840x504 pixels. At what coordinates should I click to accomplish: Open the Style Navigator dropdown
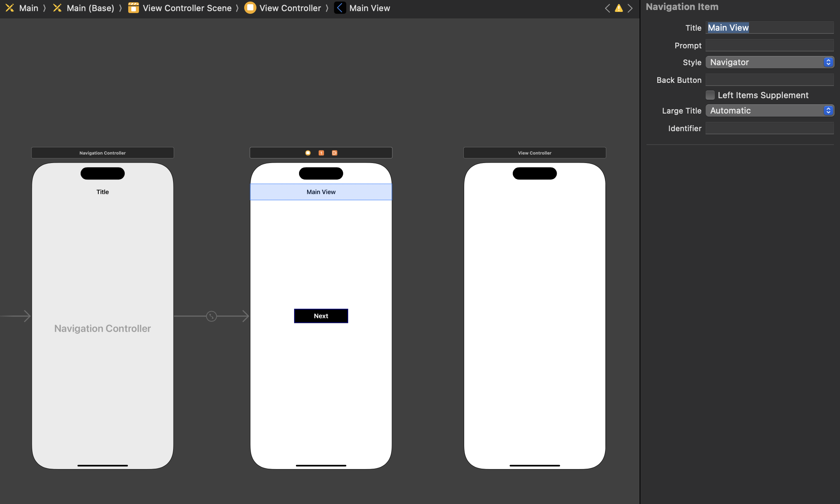pos(769,62)
